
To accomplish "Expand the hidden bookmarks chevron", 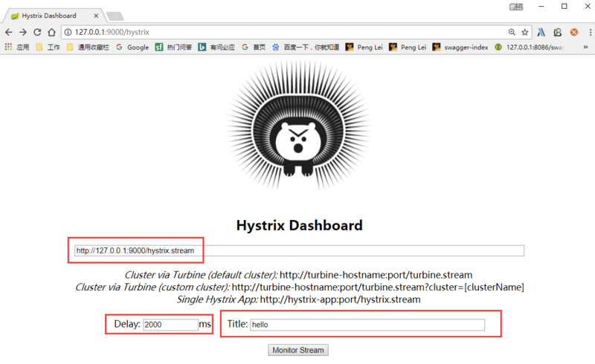I will [x=585, y=47].
